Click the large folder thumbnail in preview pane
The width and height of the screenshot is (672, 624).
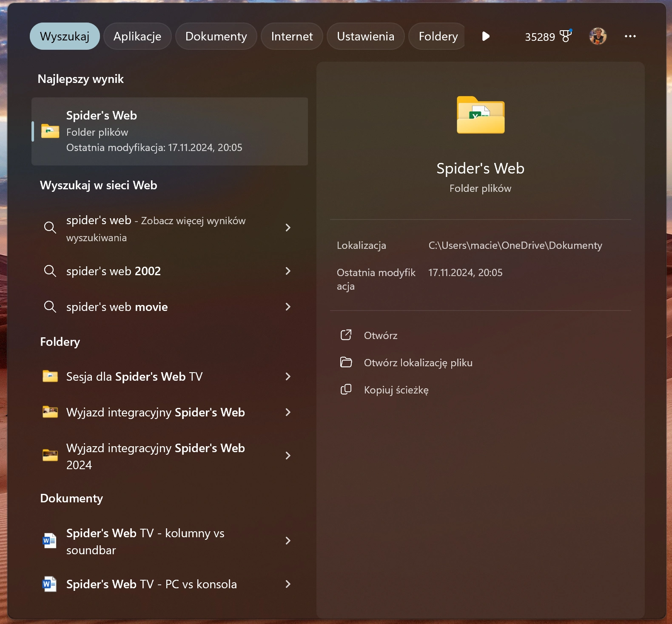pyautogui.click(x=481, y=115)
